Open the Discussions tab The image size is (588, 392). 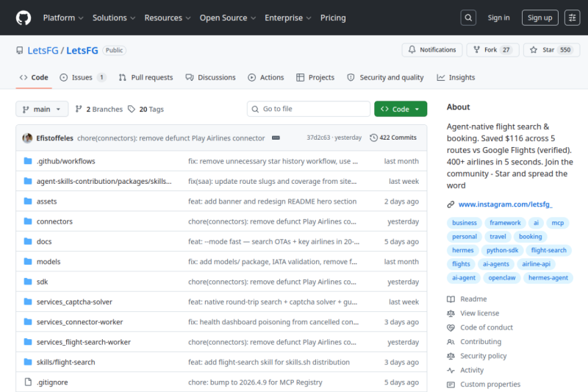[211, 78]
